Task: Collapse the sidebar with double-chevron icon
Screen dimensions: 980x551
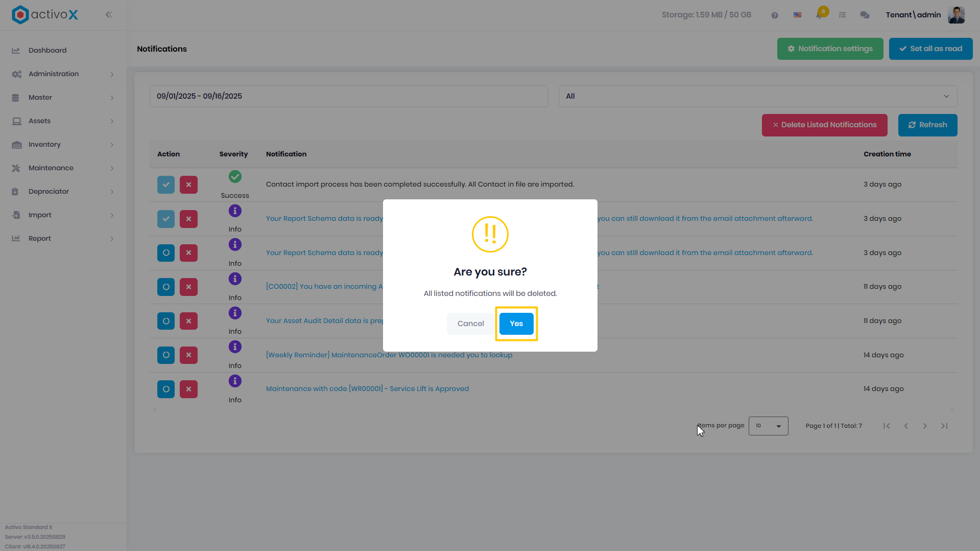Action: 109,15
